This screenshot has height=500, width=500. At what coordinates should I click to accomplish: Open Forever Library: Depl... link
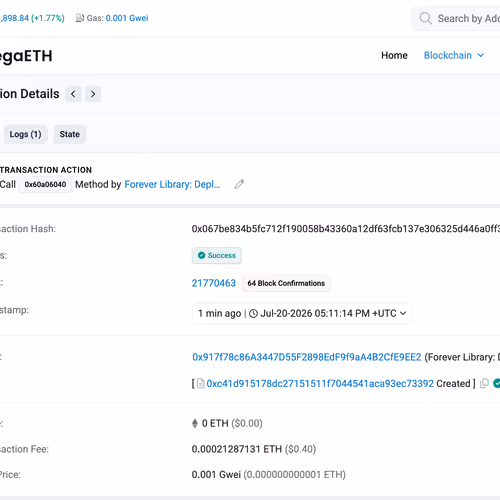pyautogui.click(x=172, y=184)
